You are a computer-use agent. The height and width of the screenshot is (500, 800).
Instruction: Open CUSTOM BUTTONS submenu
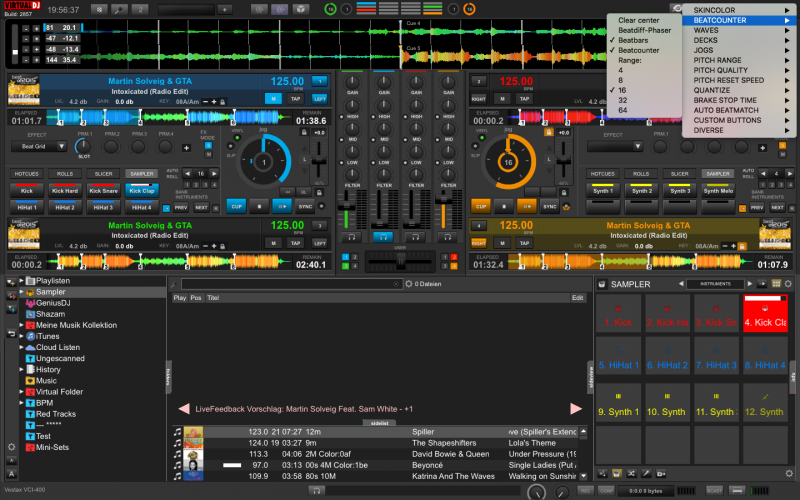click(741, 120)
